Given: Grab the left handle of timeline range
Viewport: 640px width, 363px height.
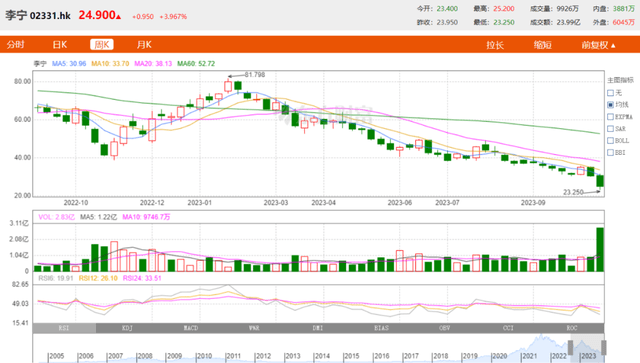Looking at the screenshot, I should pos(571,347).
